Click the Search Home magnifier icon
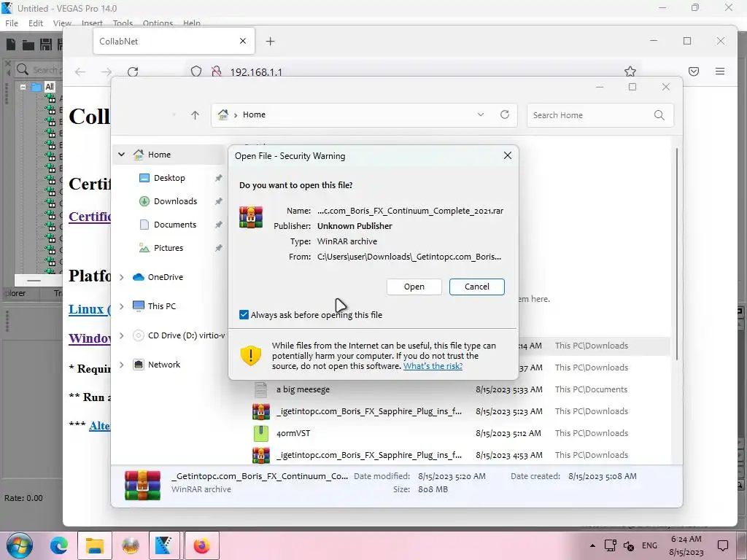The image size is (747, 560). (x=659, y=115)
